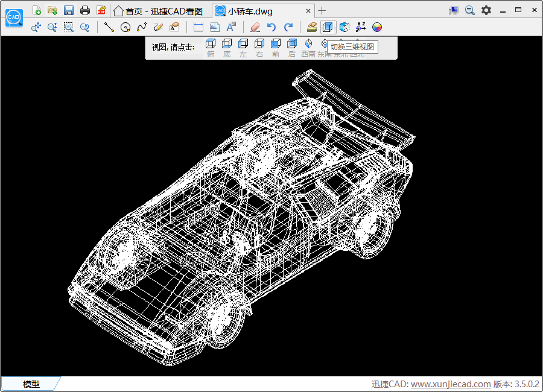The width and height of the screenshot is (543, 392).
Task: Click the Xunjie CAD application logo
Action: 14,17
